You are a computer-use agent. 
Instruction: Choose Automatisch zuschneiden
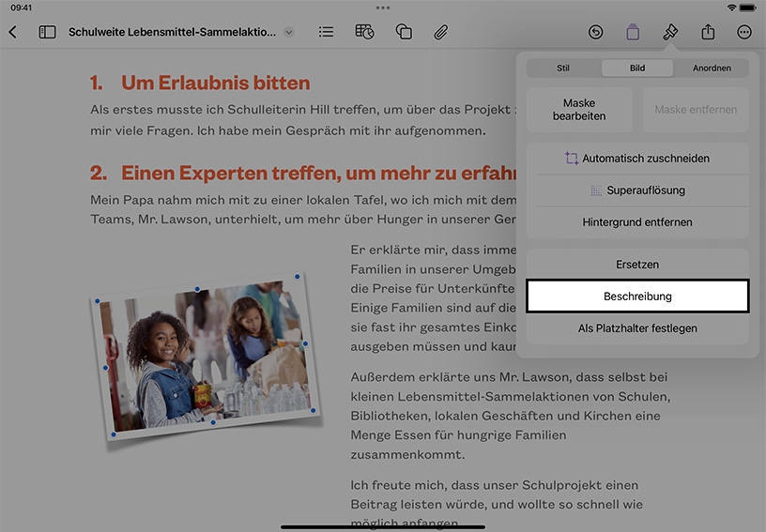tap(637, 159)
